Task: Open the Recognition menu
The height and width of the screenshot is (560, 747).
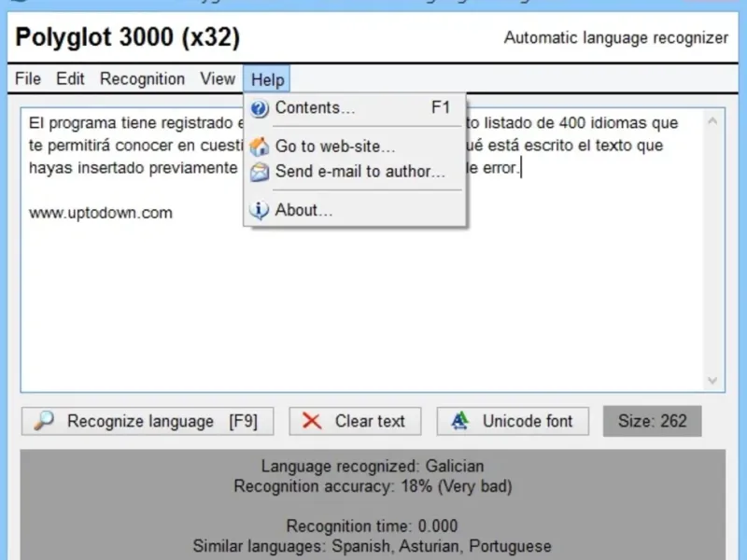Action: [x=142, y=78]
